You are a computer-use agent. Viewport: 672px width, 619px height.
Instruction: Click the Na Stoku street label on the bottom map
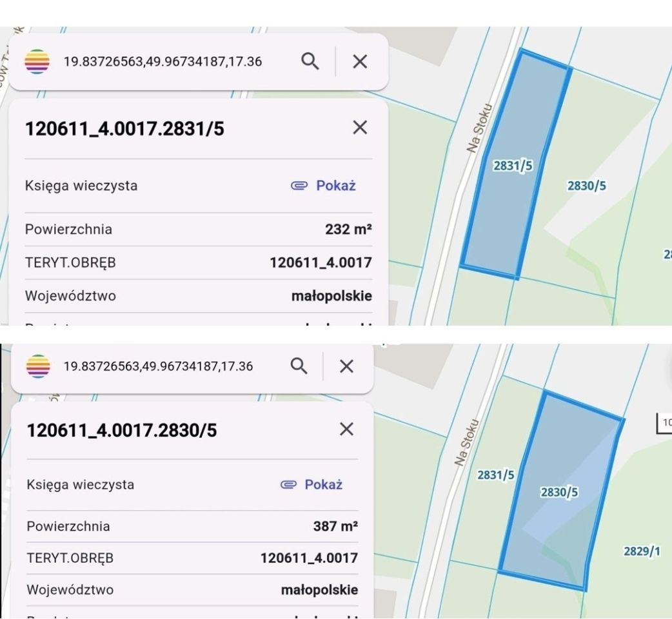[466, 442]
